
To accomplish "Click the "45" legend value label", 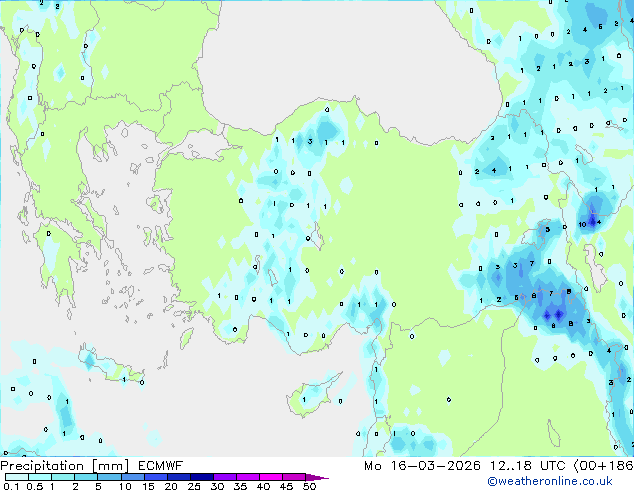I will click(286, 486).
